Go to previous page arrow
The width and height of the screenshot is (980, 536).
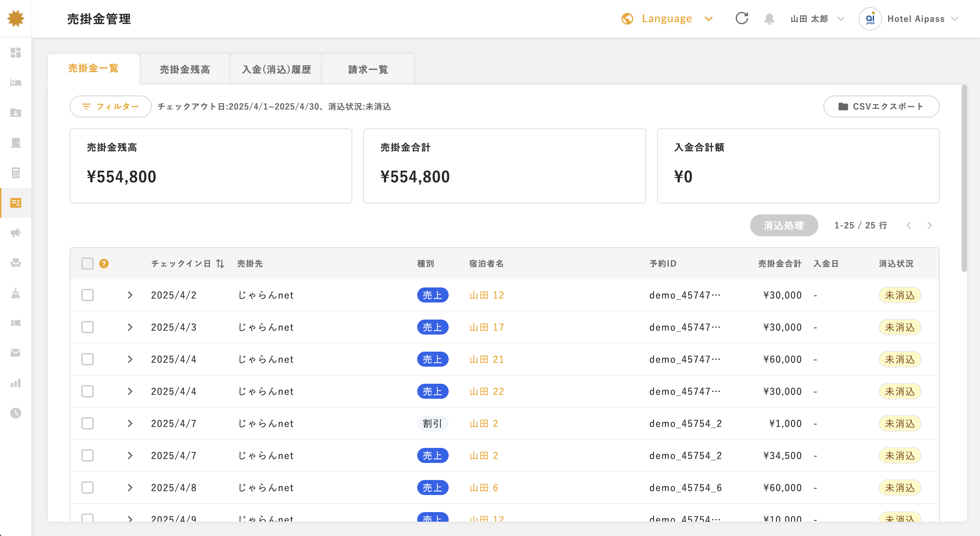(909, 225)
